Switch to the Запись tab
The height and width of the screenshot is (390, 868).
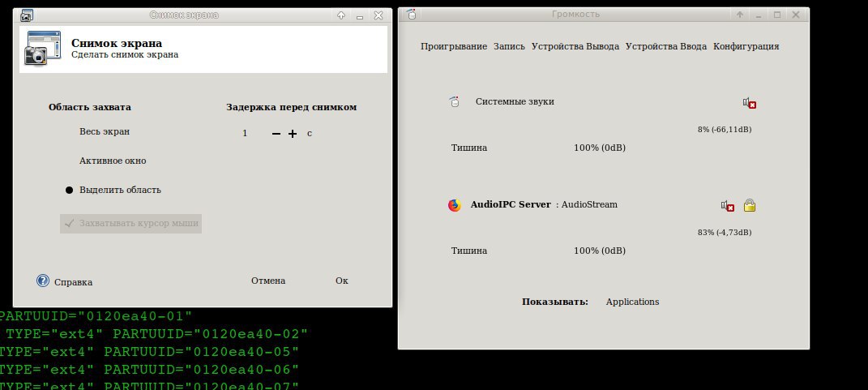[509, 46]
